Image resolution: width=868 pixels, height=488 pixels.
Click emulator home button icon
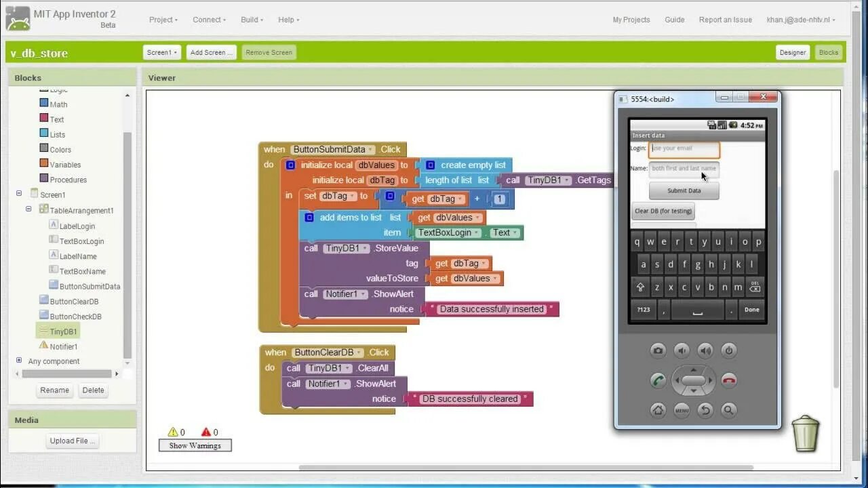tap(658, 409)
